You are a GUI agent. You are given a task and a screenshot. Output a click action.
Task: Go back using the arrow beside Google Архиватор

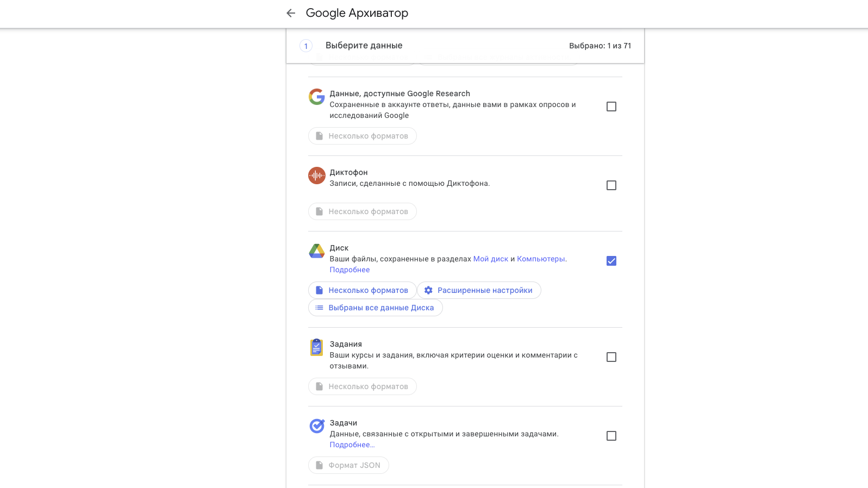tap(291, 13)
